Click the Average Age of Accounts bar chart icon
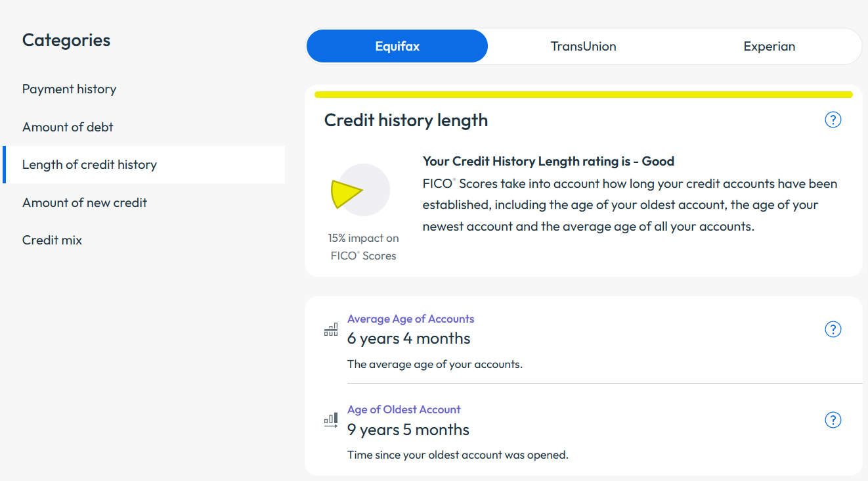The height and width of the screenshot is (481, 868). tap(332, 329)
